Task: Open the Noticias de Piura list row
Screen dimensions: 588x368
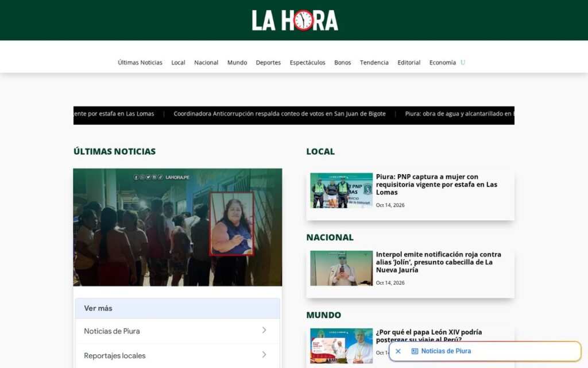Action: pyautogui.click(x=177, y=331)
